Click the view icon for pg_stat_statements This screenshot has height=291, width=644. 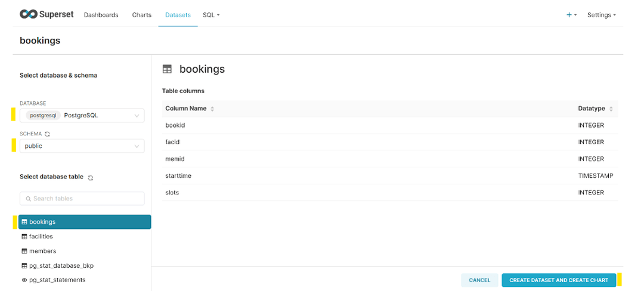click(24, 280)
